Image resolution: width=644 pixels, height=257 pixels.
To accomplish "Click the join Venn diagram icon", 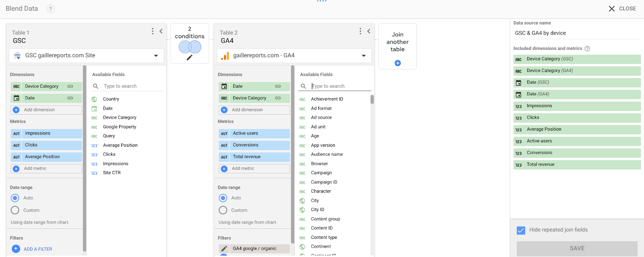I will point(190,47).
